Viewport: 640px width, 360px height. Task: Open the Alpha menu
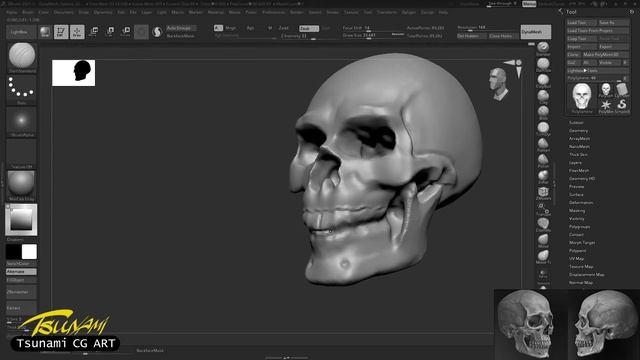coord(12,12)
